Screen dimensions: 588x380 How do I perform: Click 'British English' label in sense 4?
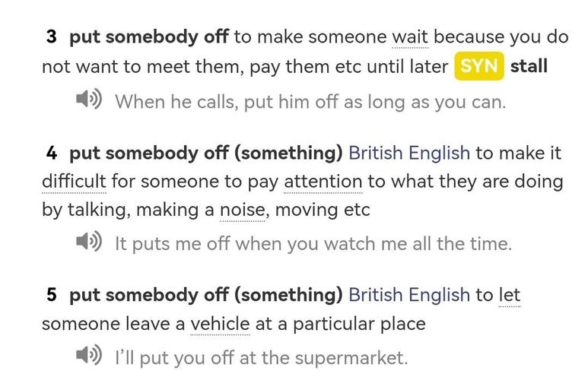[409, 154]
